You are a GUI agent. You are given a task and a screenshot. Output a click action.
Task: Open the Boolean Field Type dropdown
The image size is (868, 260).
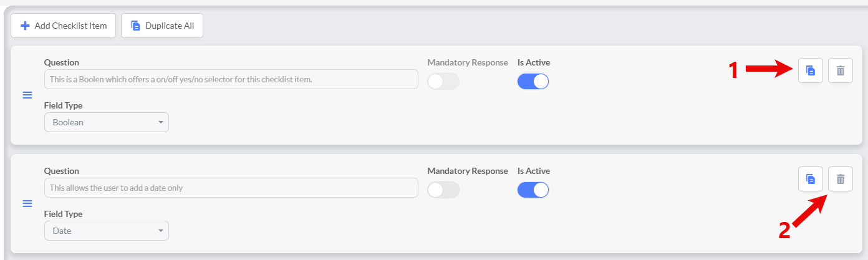[x=106, y=122]
